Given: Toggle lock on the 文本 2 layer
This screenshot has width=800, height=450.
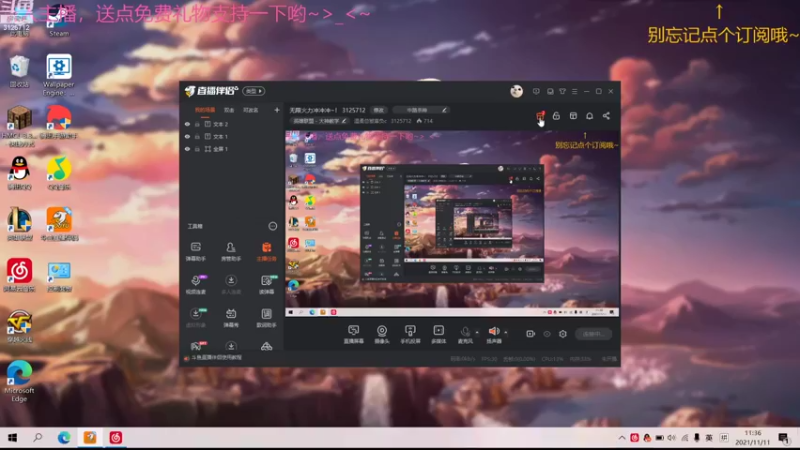Looking at the screenshot, I should click(197, 124).
